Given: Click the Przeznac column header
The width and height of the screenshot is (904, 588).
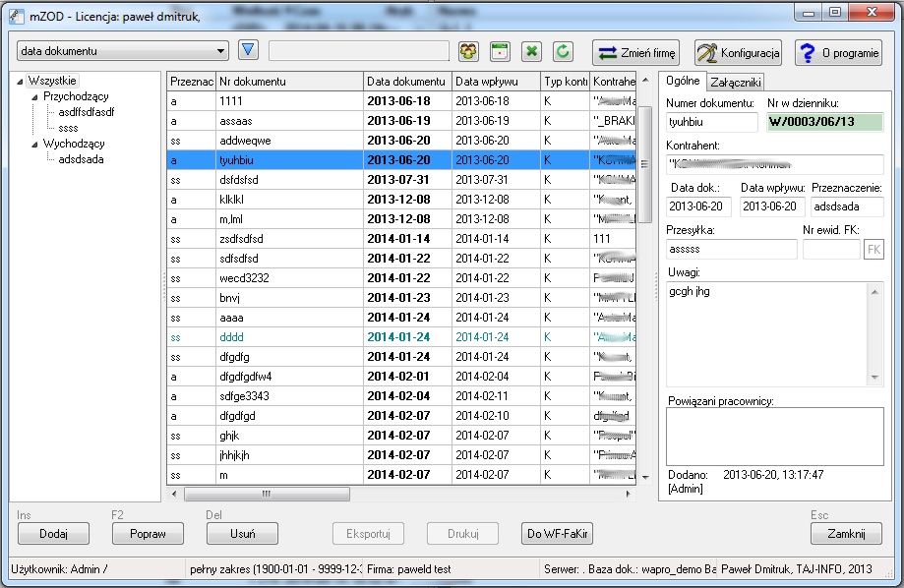Looking at the screenshot, I should coord(192,82).
